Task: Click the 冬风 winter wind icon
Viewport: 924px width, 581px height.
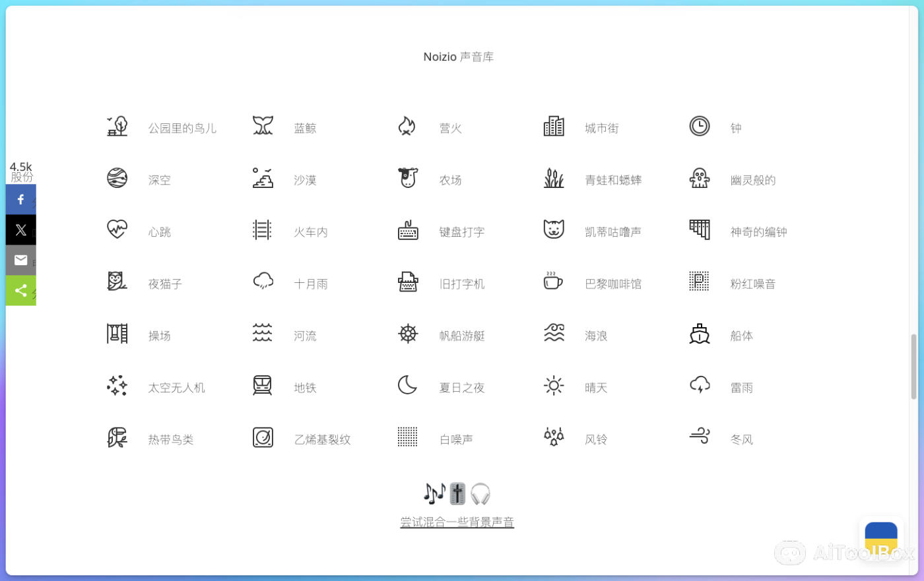Action: coord(700,437)
